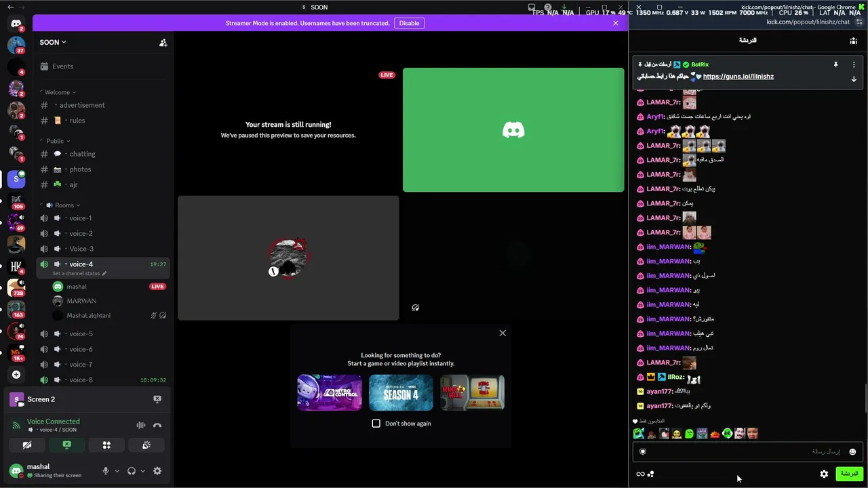
Task: Join the voice-1 voice channel
Action: [102, 218]
